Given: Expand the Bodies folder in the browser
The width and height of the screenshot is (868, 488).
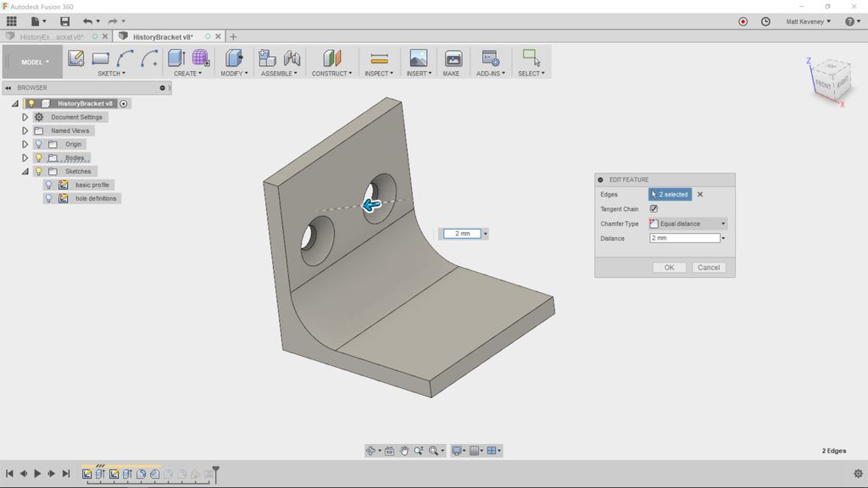Looking at the screenshot, I should click(x=25, y=158).
